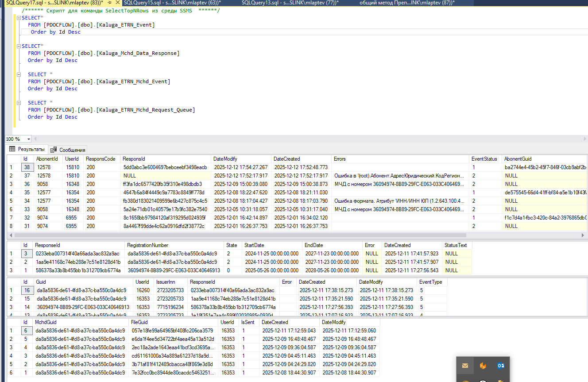The image size is (588, 382).
Task: Click the StartDate cell 2025-05-26 00:00:00.000
Action: [x=272, y=270]
